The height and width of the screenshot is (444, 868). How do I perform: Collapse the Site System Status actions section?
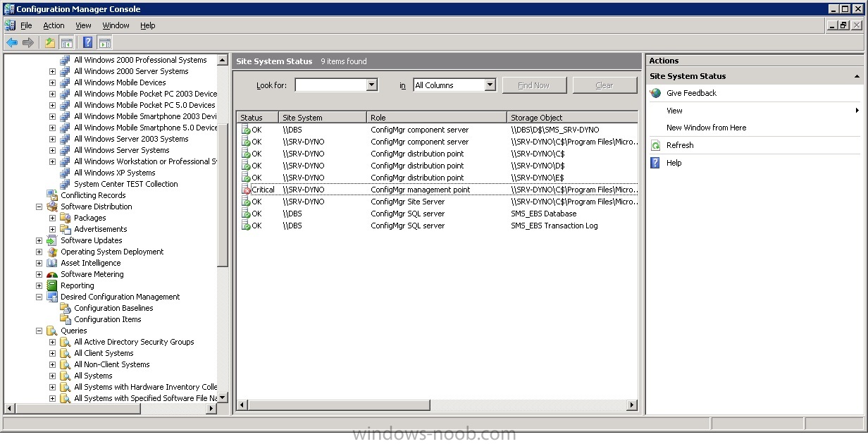click(857, 76)
